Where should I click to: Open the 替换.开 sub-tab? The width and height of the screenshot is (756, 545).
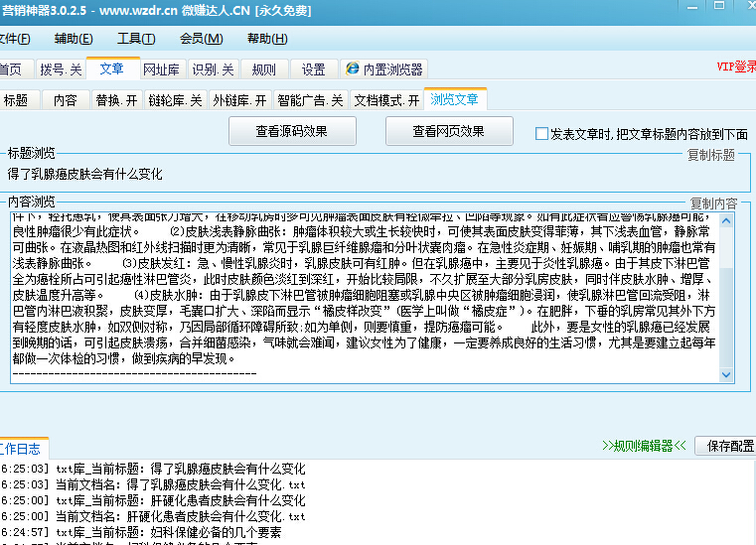click(x=116, y=100)
